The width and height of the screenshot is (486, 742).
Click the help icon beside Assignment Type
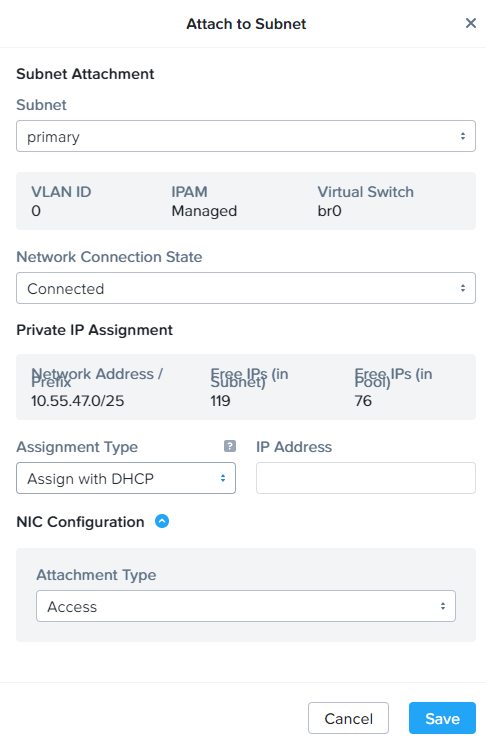click(230, 446)
